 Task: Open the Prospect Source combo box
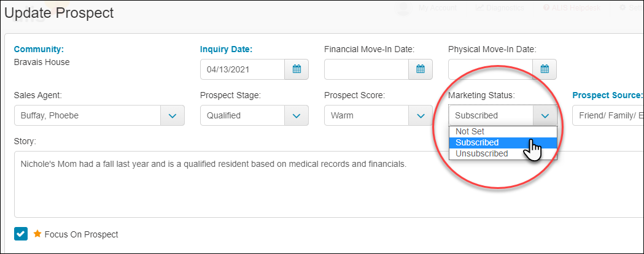[x=608, y=115]
